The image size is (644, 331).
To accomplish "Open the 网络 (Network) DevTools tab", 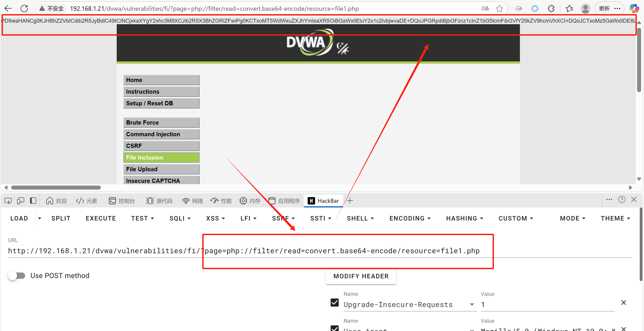I will point(192,201).
